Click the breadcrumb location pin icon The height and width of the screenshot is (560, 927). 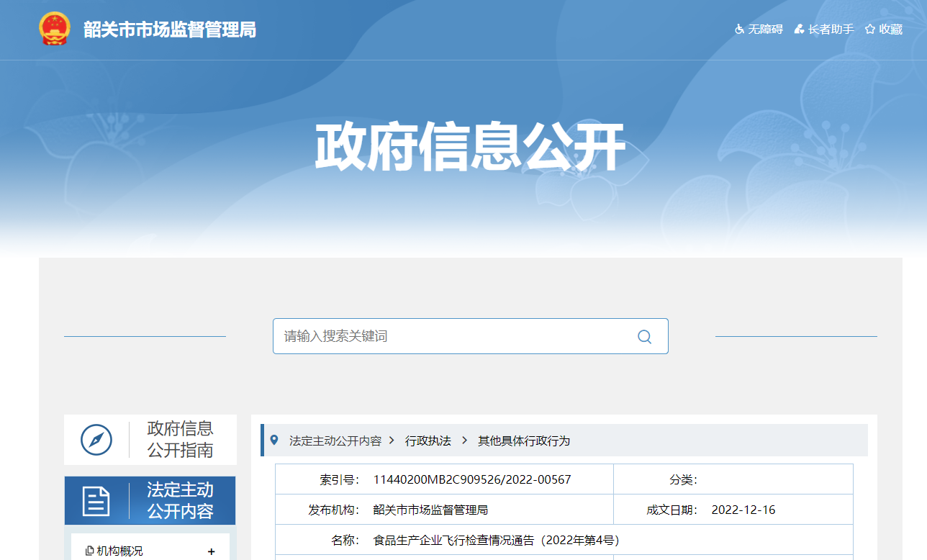[x=274, y=440]
